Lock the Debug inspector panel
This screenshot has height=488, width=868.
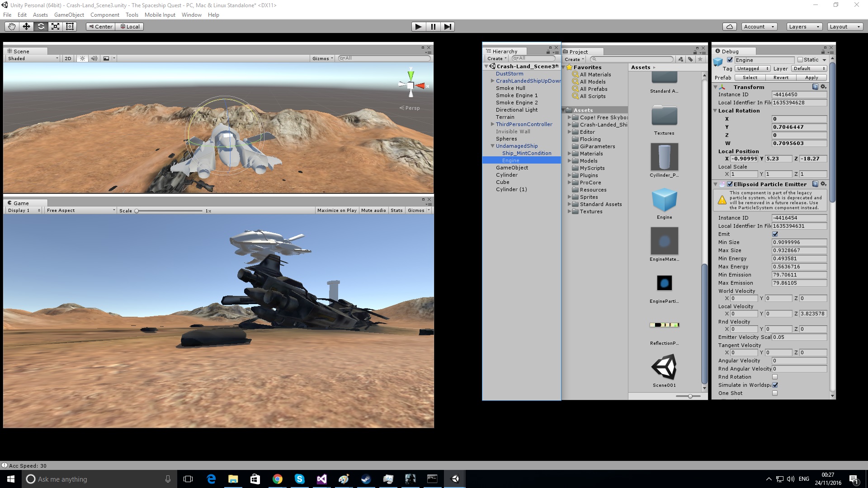point(823,52)
